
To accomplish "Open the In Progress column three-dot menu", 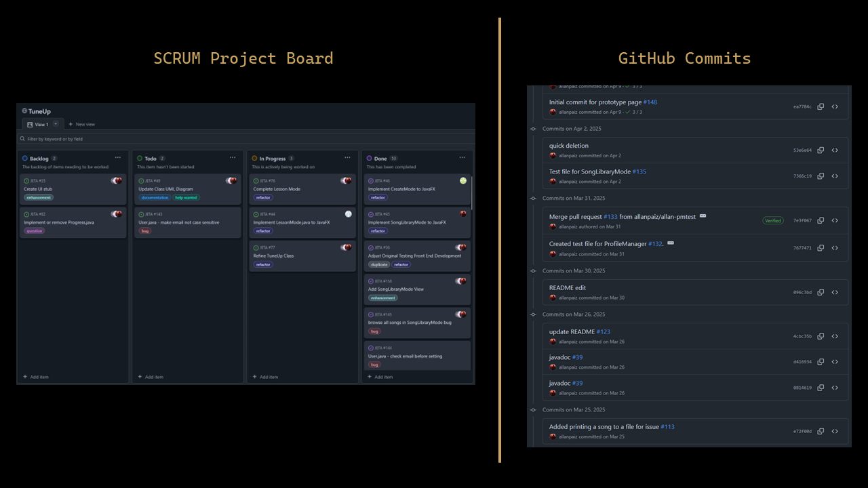I will pyautogui.click(x=347, y=158).
